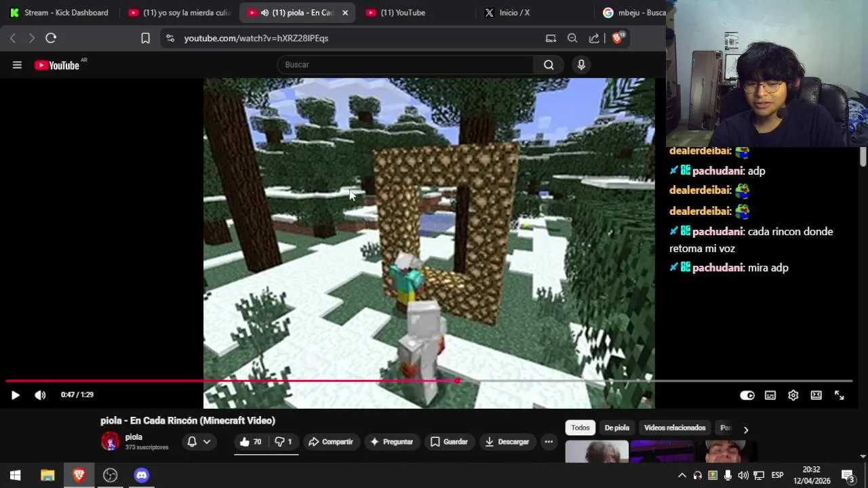Open File Explorer from taskbar
Image resolution: width=868 pixels, height=488 pixels.
[47, 475]
